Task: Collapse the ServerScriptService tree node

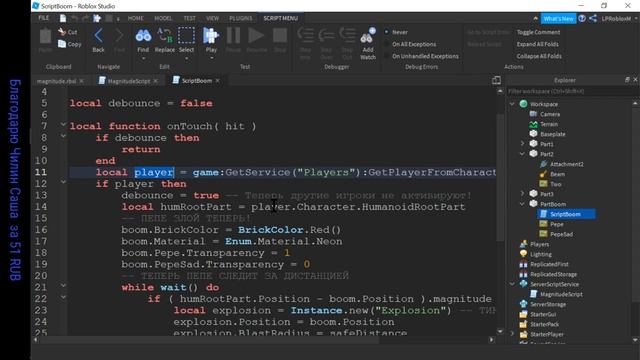Action: coord(512,284)
